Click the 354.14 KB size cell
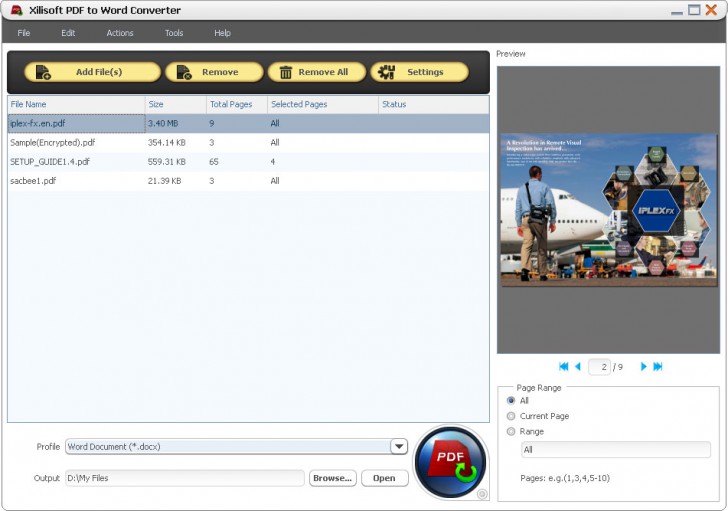 (x=167, y=142)
